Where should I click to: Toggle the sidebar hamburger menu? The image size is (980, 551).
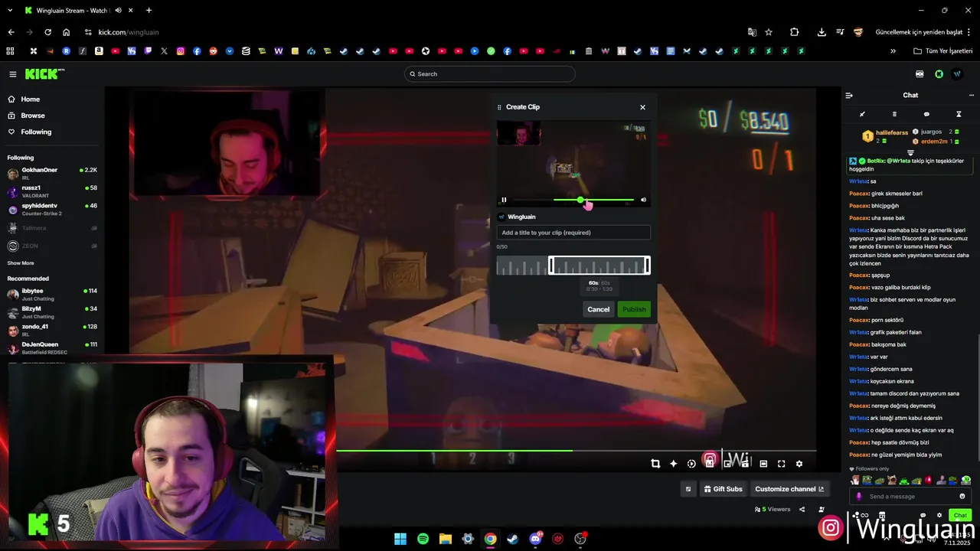(x=13, y=74)
